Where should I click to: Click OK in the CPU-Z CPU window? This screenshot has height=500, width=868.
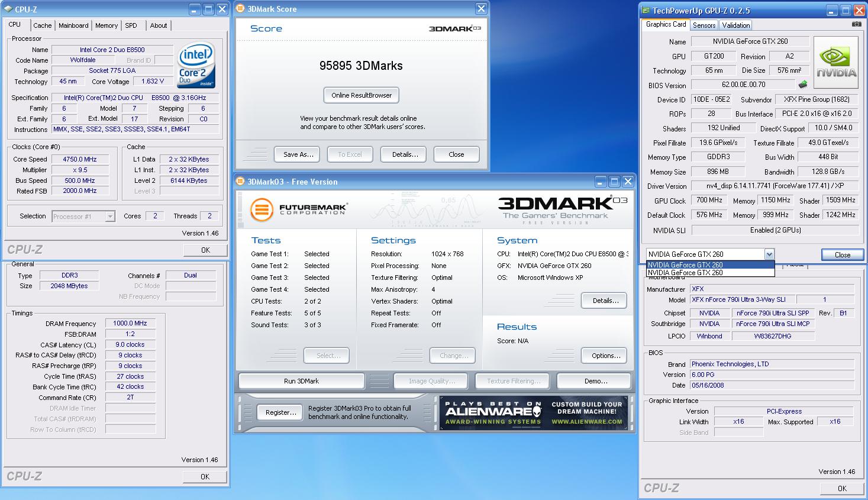point(205,250)
